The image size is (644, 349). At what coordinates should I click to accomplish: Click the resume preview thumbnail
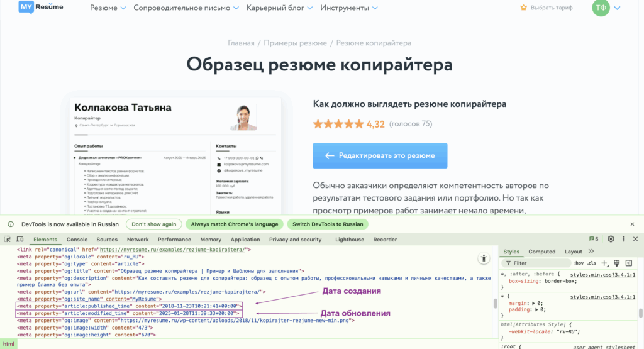point(175,156)
